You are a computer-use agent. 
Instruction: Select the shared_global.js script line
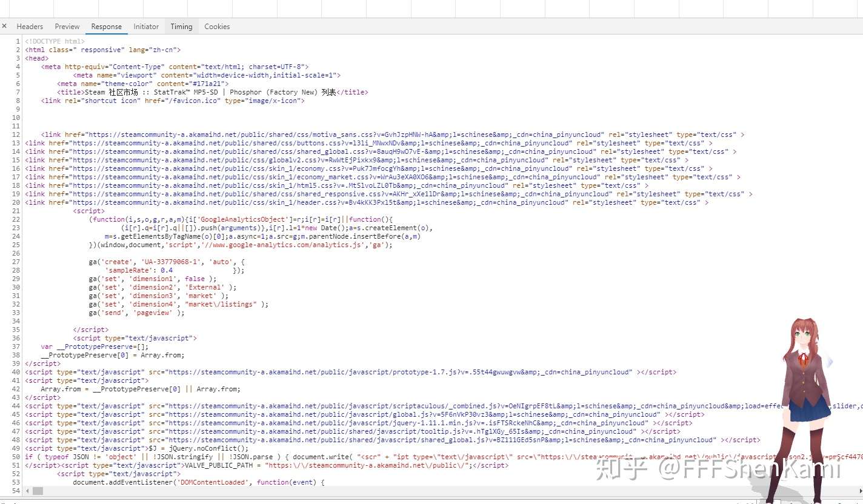click(x=393, y=440)
